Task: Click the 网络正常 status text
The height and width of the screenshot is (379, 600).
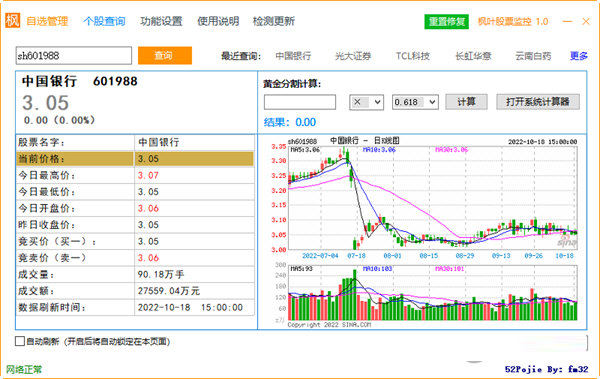Action: 24,369
